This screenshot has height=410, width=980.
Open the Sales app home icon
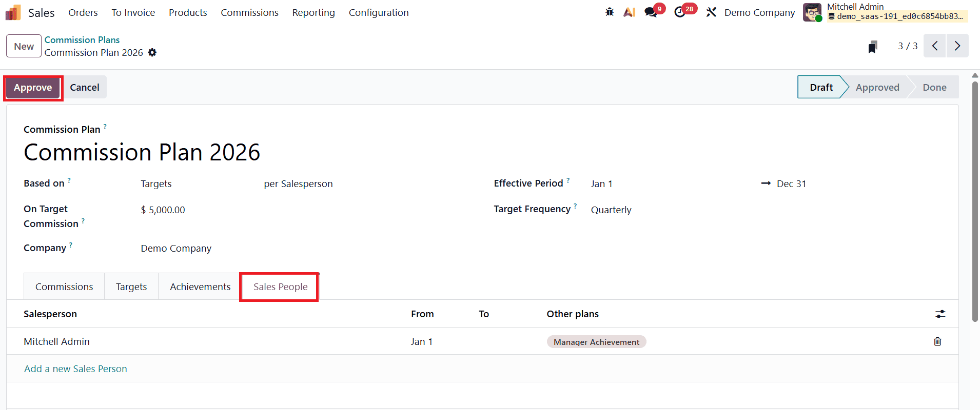(x=13, y=12)
